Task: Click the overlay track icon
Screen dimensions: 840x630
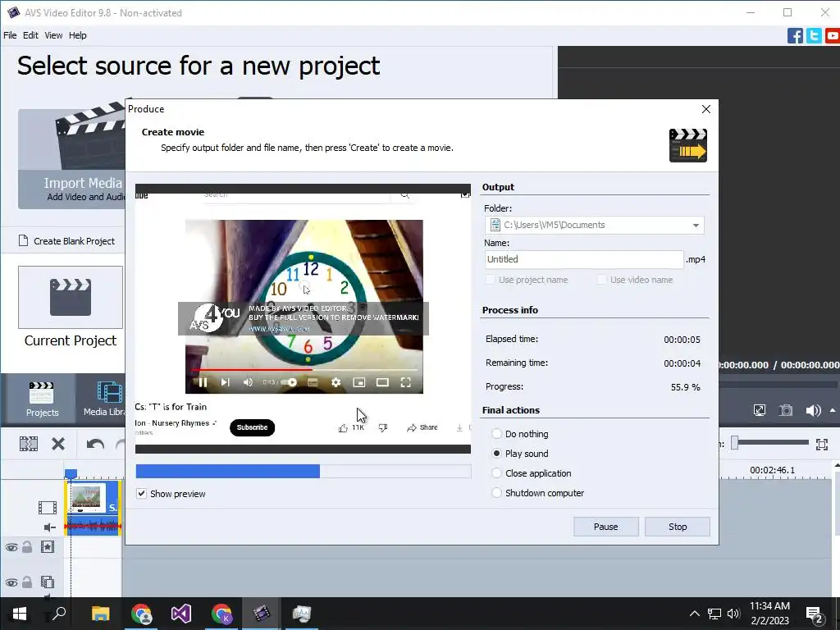Action: point(48,582)
